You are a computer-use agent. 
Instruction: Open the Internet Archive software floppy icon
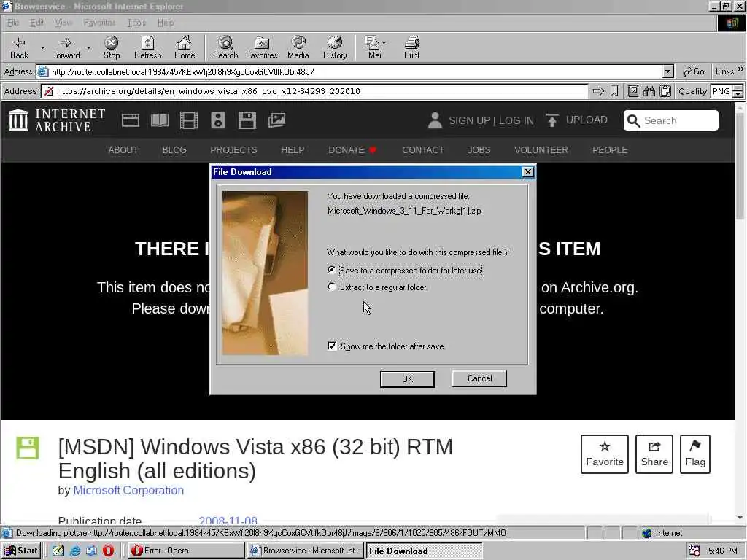pyautogui.click(x=247, y=120)
